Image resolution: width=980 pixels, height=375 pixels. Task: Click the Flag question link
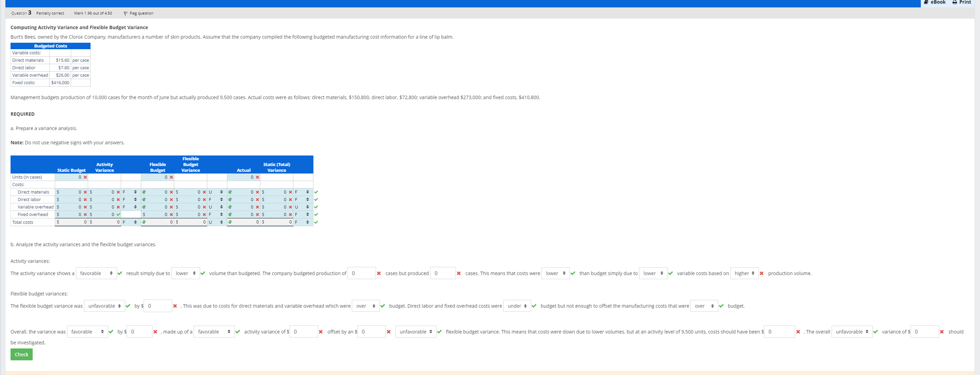click(x=141, y=13)
